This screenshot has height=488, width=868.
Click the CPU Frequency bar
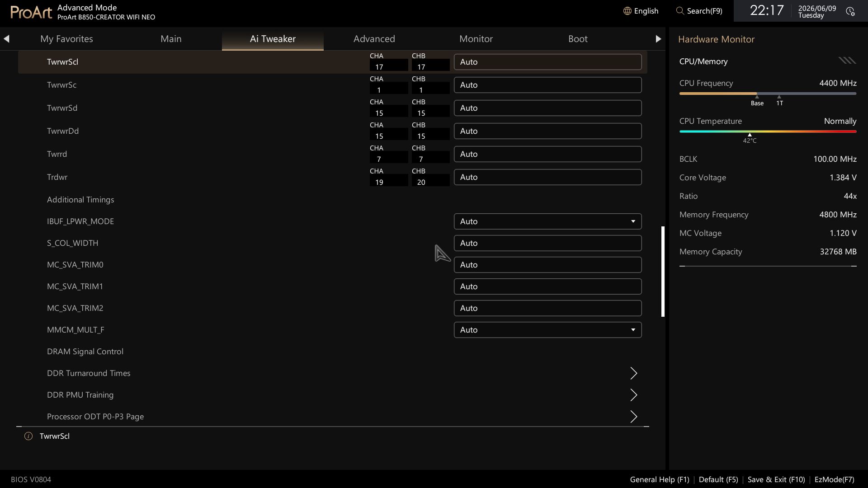(x=768, y=94)
